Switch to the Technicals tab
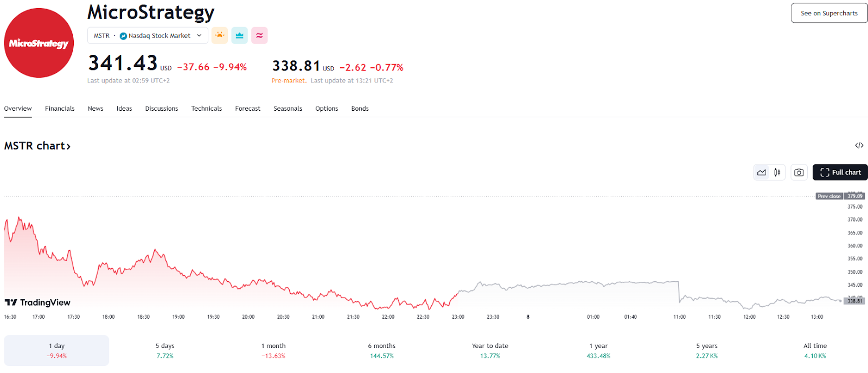Screen dimensions: 868x373 click(207, 109)
